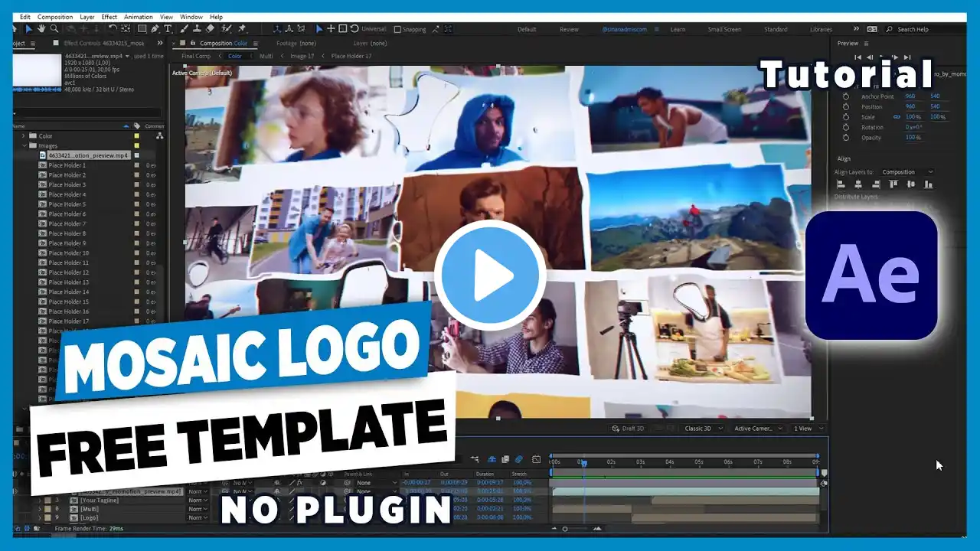Switch to the Default workspace
This screenshot has height=551, width=980.
(527, 29)
